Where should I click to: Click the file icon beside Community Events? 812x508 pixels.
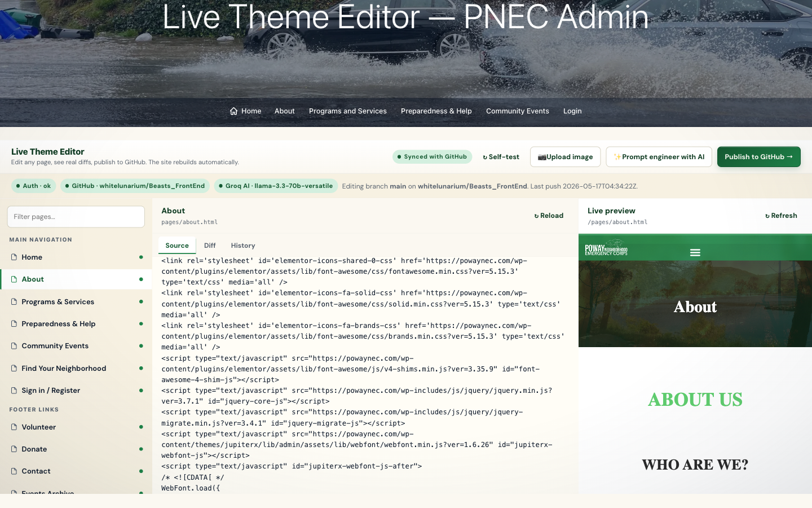(x=14, y=346)
